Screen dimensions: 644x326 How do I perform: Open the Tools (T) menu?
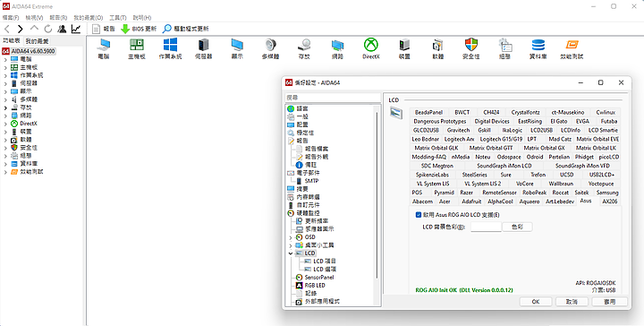118,18
